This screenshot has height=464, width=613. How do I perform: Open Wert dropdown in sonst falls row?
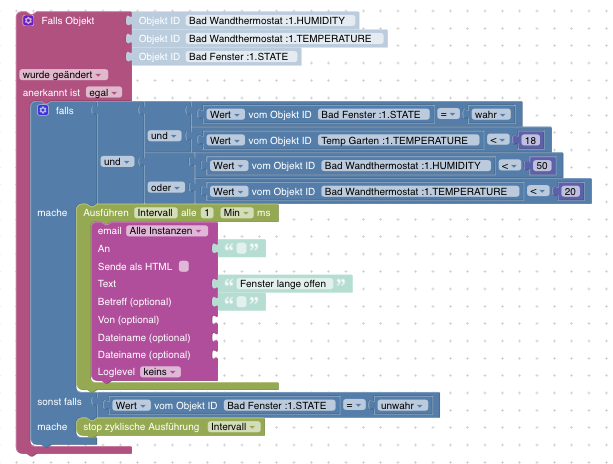pos(131,405)
